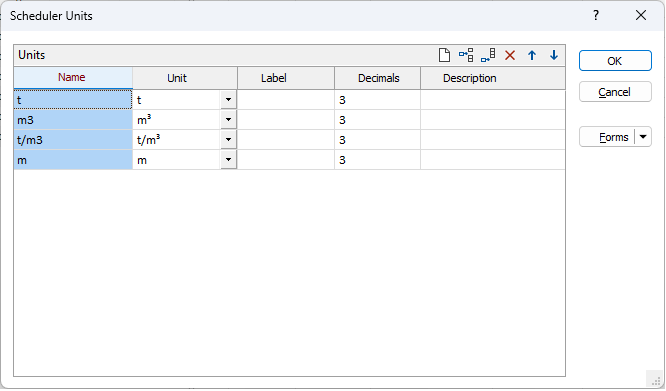The width and height of the screenshot is (666, 391).
Task: Click the Forms button
Action: point(607,137)
